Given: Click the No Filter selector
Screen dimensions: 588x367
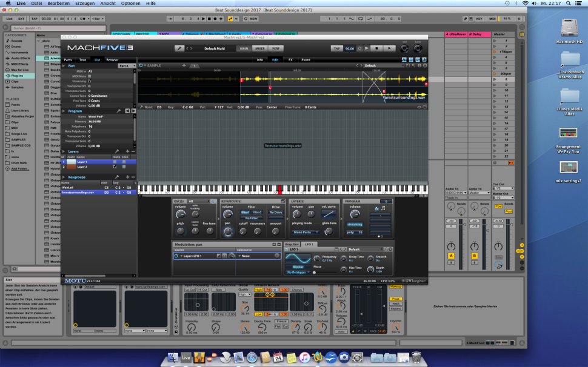Looking at the screenshot, I should [x=252, y=218].
